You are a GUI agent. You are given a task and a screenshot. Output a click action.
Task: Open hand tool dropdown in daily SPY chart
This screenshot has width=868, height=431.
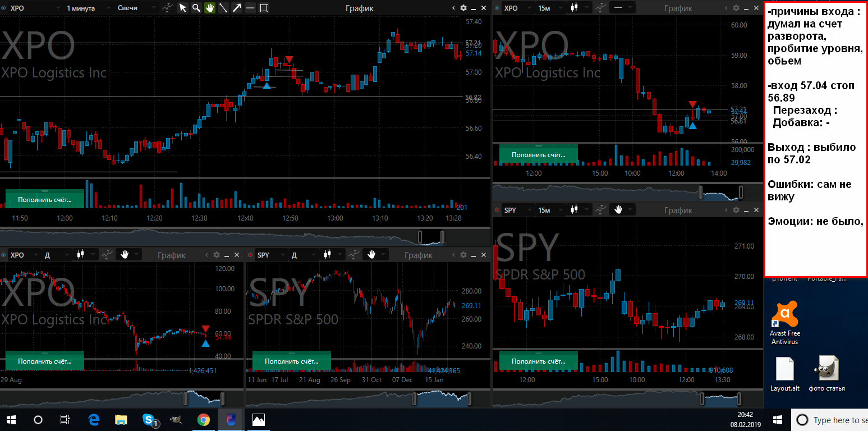tap(376, 255)
